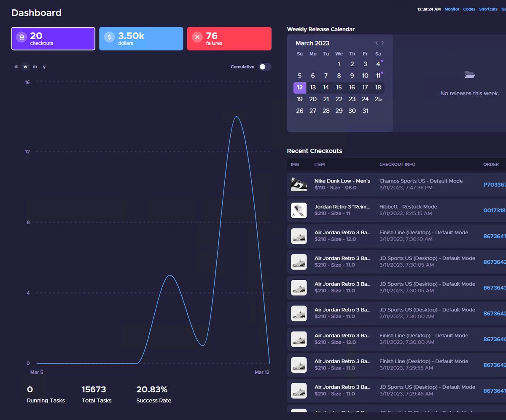Click Nike Dunk Low shoe thumbnail

point(299,184)
